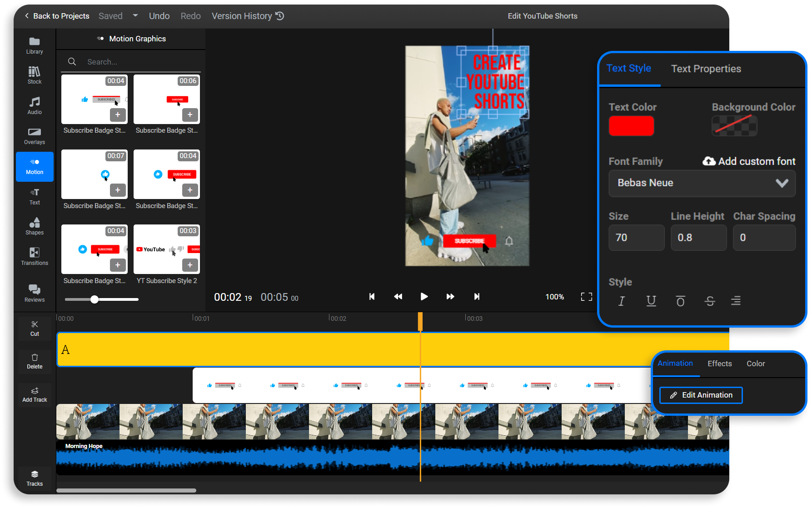Viewport: 812px width, 508px height.
Task: Click Add custom font link
Action: pos(749,161)
